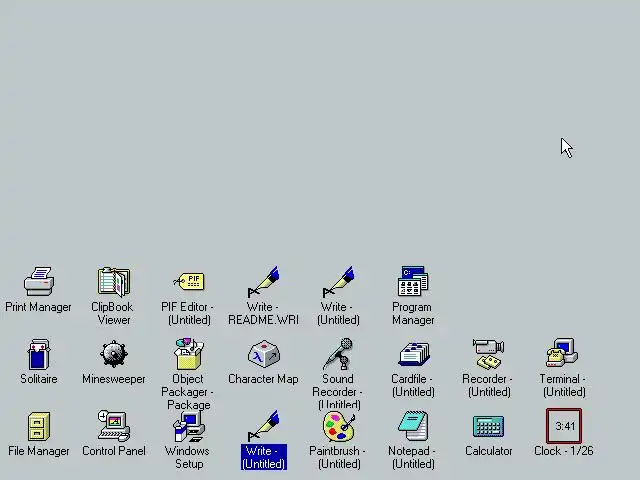
Task: Select the Sound Recorder microphone icon
Action: click(x=338, y=353)
